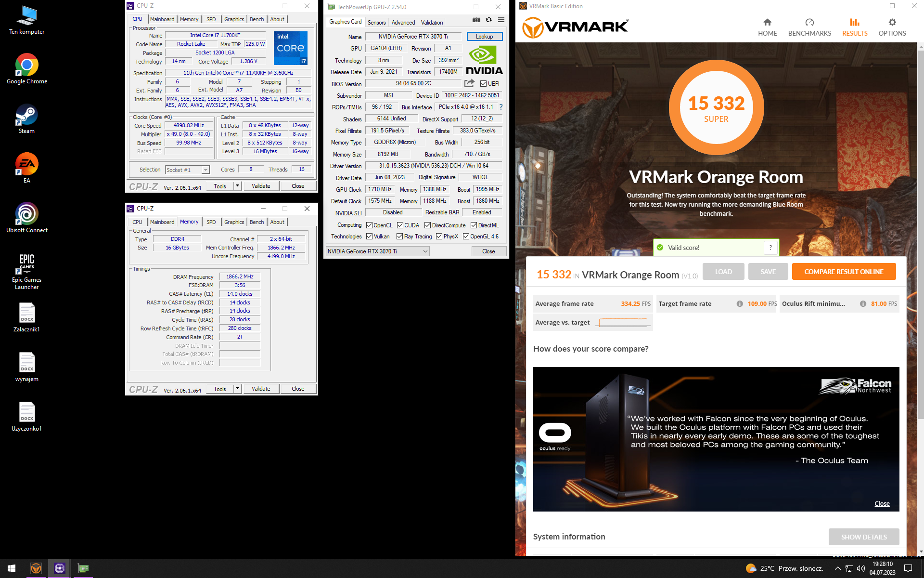Viewport: 924px width, 578px height.
Task: Open taskbar volume control
Action: 861,568
